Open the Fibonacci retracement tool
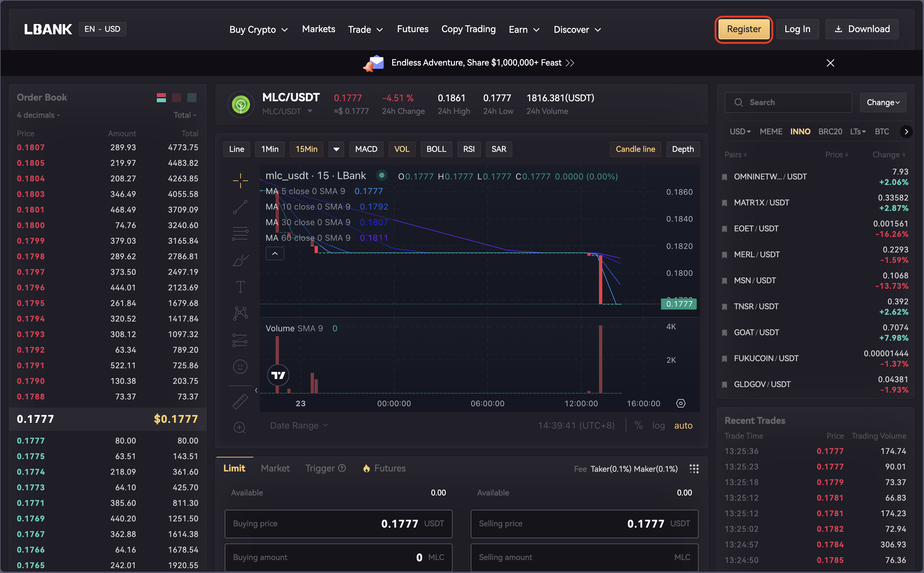Image resolution: width=924 pixels, height=573 pixels. point(240,233)
